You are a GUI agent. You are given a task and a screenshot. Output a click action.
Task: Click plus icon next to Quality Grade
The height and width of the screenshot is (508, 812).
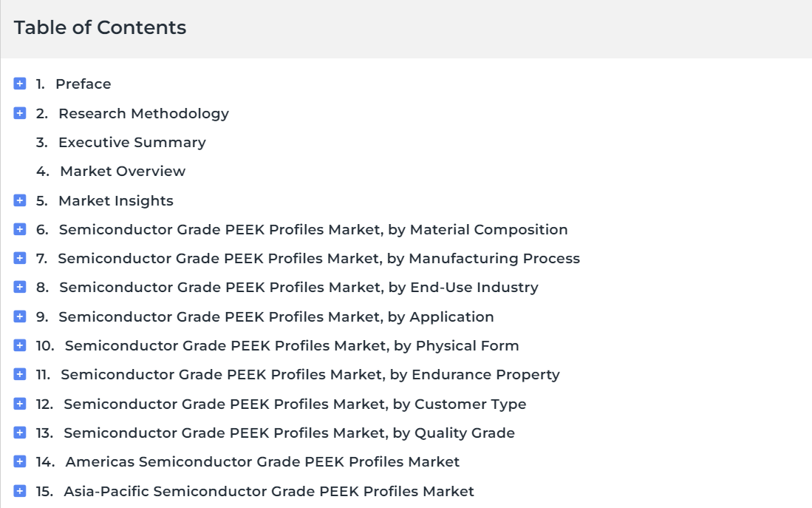click(20, 433)
